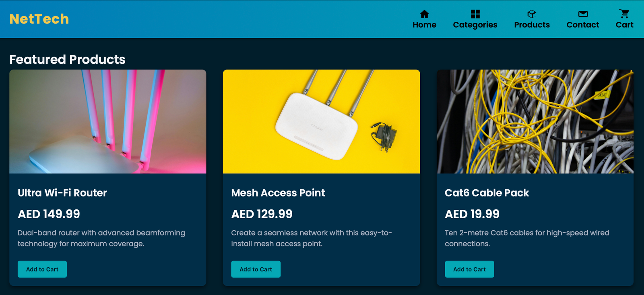Open the Products nav label
Image resolution: width=644 pixels, height=295 pixels.
coord(532,25)
